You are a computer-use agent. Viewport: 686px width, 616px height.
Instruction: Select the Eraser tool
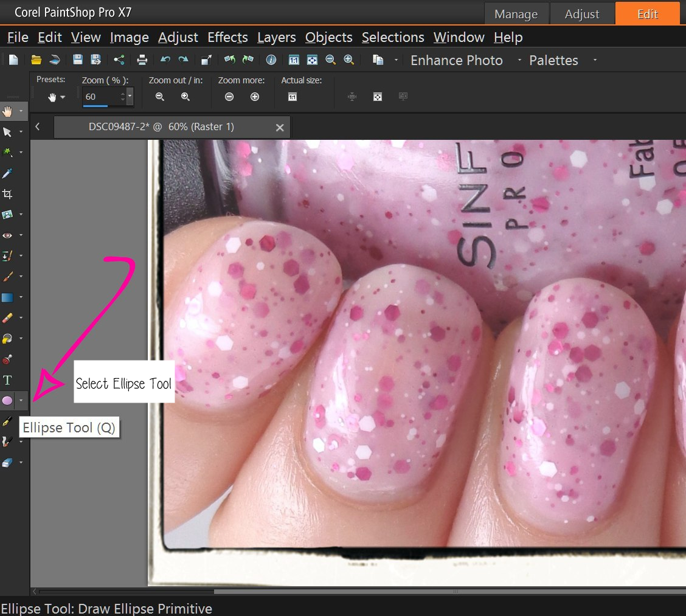click(9, 317)
